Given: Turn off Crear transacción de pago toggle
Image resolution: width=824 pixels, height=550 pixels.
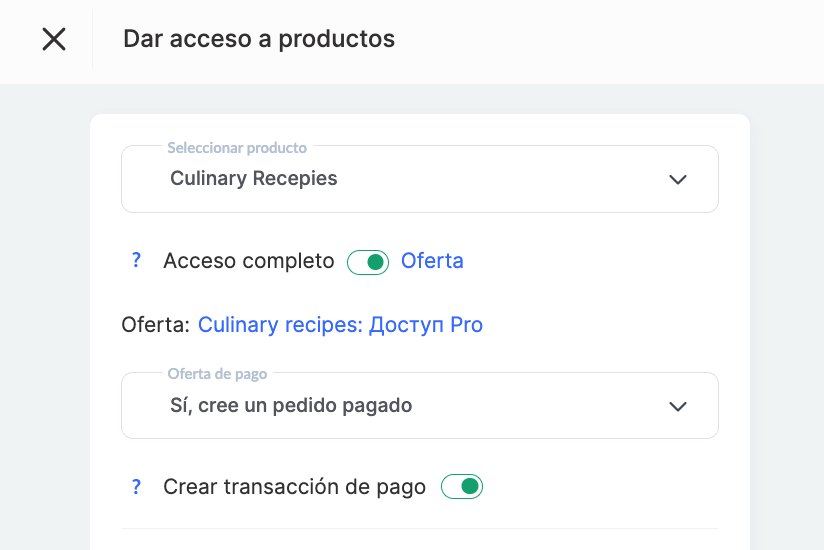Looking at the screenshot, I should [462, 487].
